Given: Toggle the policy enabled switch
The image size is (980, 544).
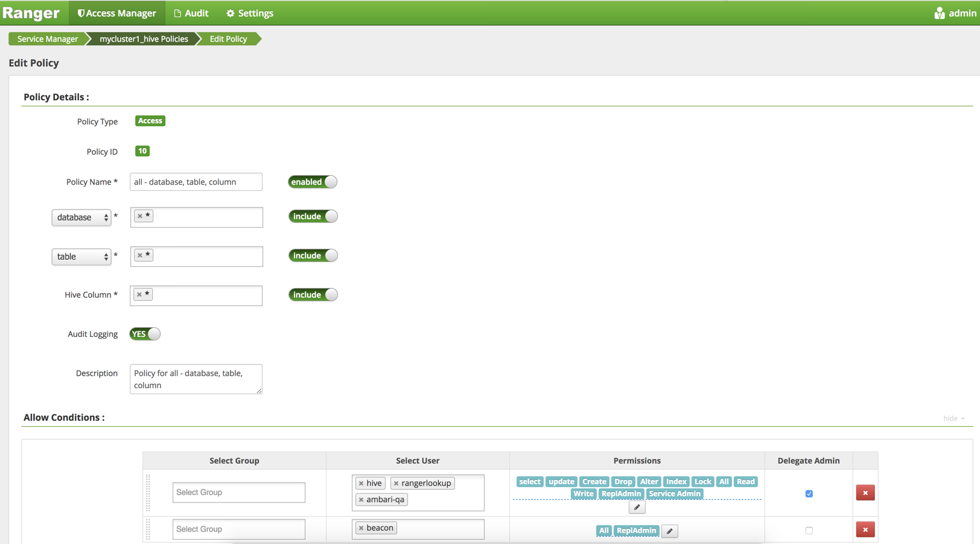Looking at the screenshot, I should coord(313,182).
